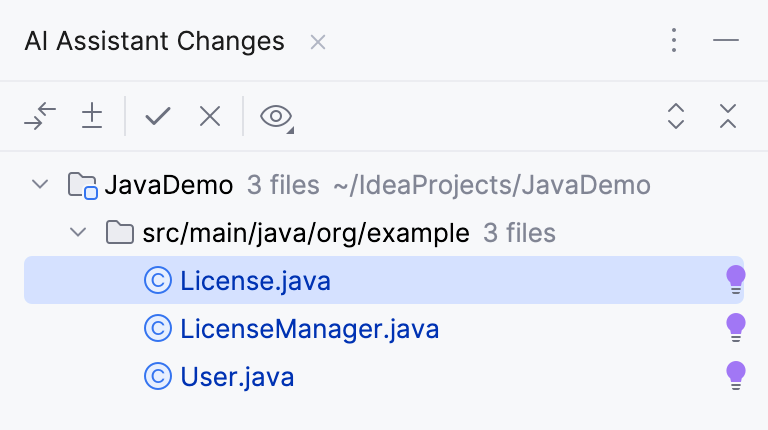Select User.java in the changes tree
Image resolution: width=768 pixels, height=430 pixels.
tap(237, 377)
